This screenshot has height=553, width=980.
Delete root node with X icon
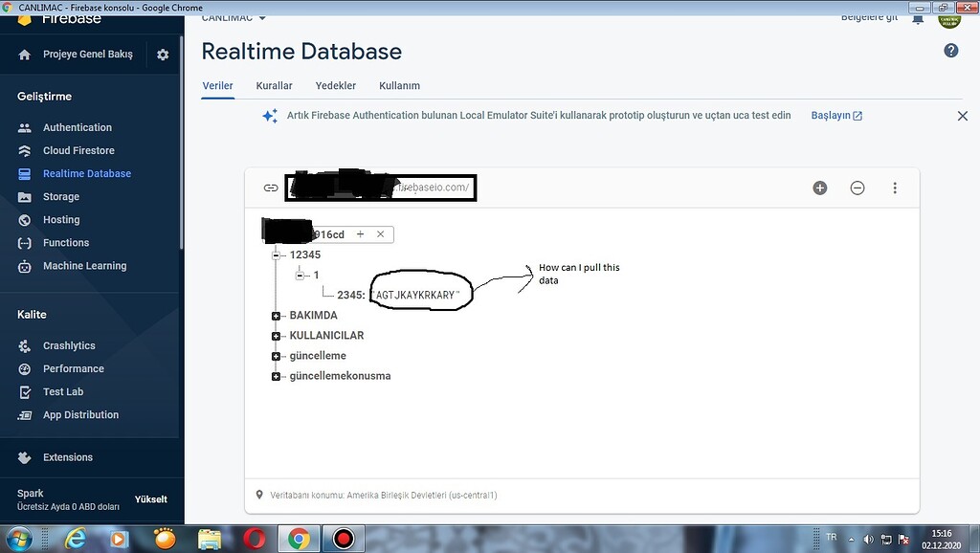click(380, 234)
